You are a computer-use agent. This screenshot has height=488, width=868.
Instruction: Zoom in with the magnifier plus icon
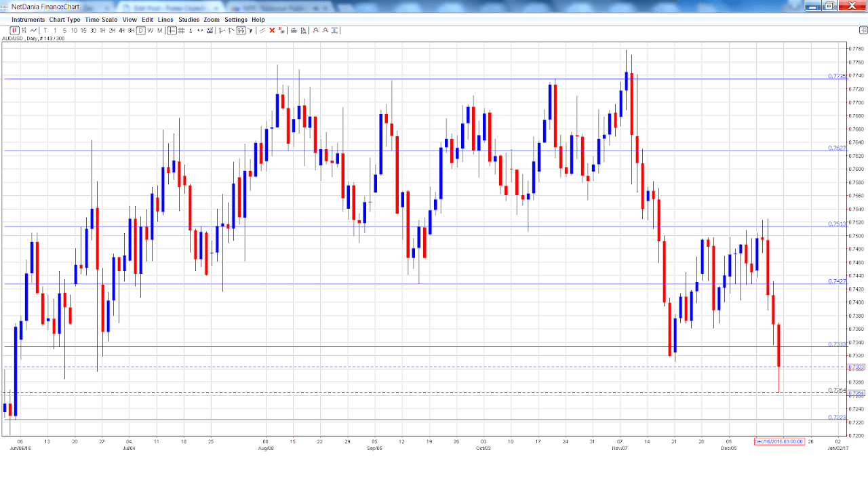[316, 30]
